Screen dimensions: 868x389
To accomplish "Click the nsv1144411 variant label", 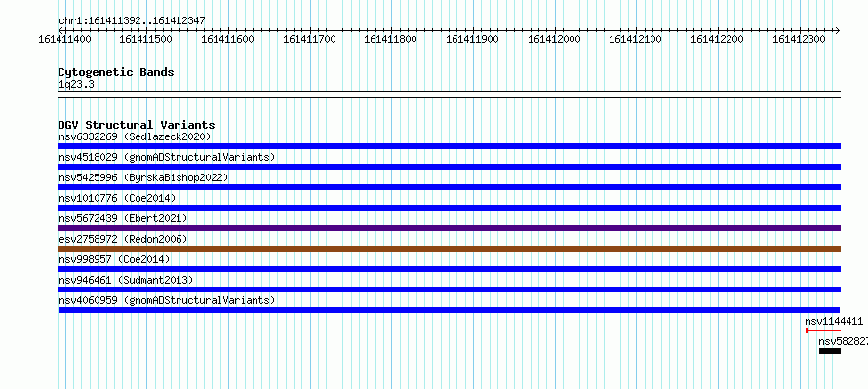I will click(x=834, y=321).
